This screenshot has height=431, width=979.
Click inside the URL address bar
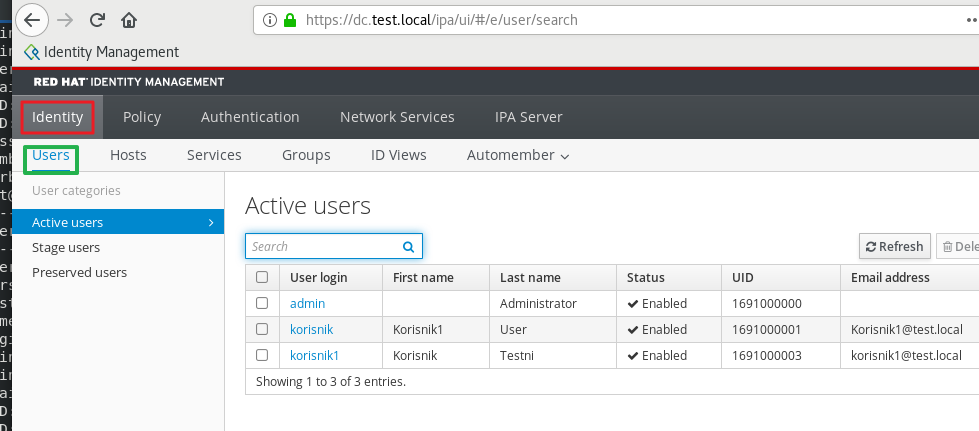click(616, 20)
